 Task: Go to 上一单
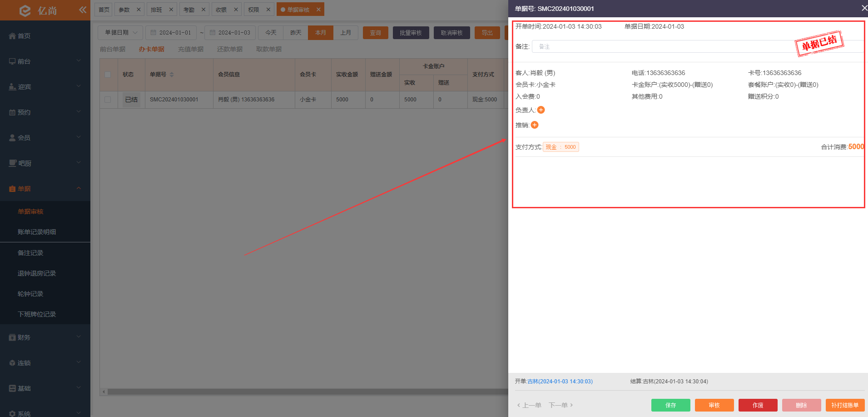pos(529,405)
